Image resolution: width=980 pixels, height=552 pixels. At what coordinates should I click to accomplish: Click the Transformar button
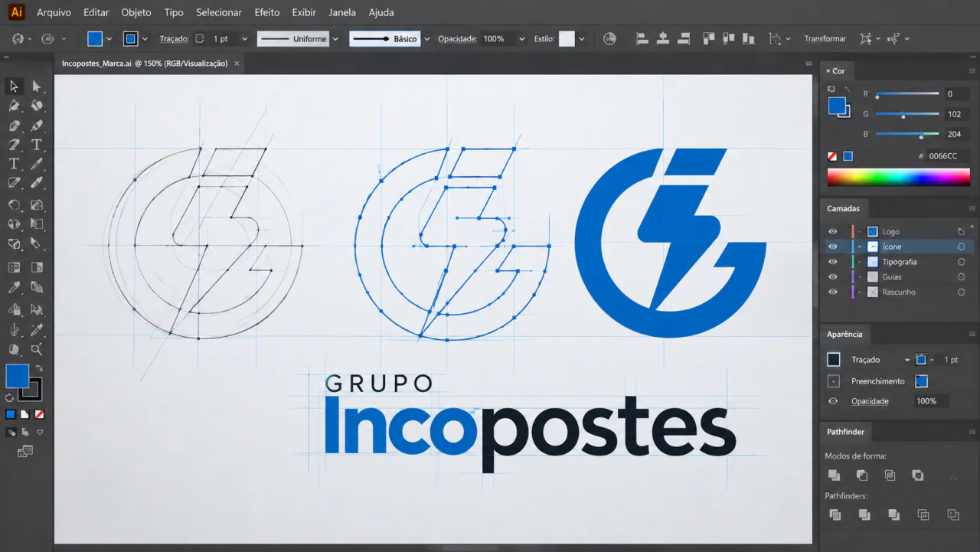[x=825, y=39]
